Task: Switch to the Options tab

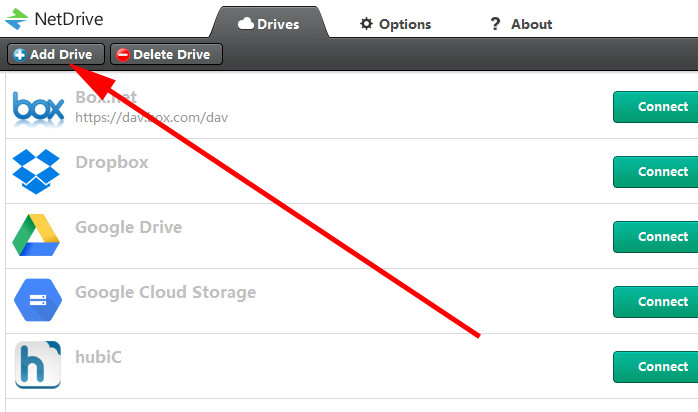Action: (396, 24)
